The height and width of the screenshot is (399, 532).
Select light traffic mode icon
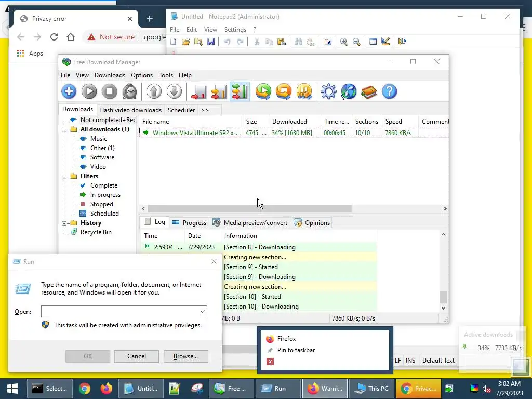(199, 91)
